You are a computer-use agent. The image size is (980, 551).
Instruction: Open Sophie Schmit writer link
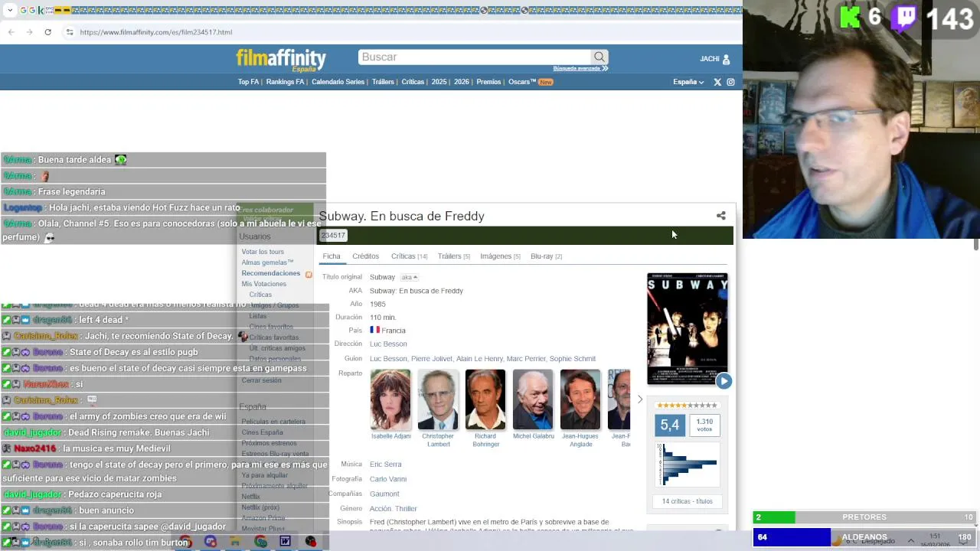572,359
